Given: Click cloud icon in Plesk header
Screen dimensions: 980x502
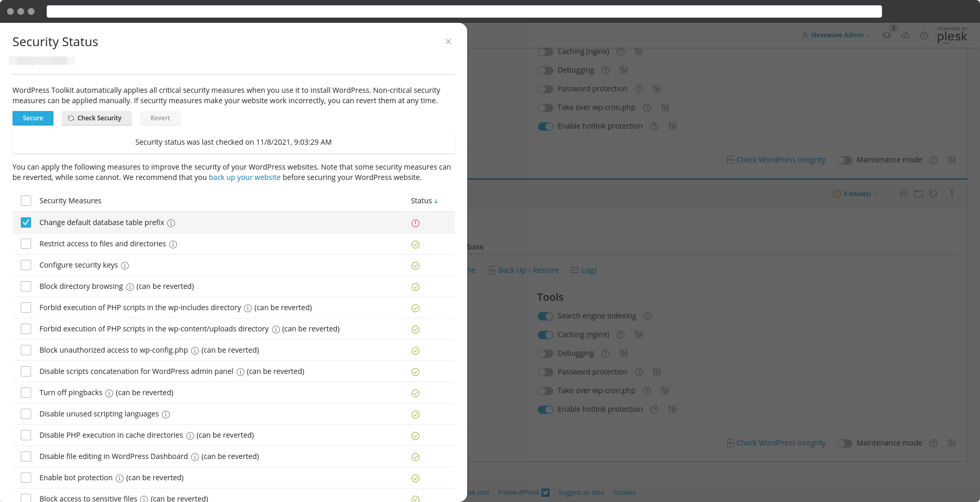Looking at the screenshot, I should [x=905, y=35].
